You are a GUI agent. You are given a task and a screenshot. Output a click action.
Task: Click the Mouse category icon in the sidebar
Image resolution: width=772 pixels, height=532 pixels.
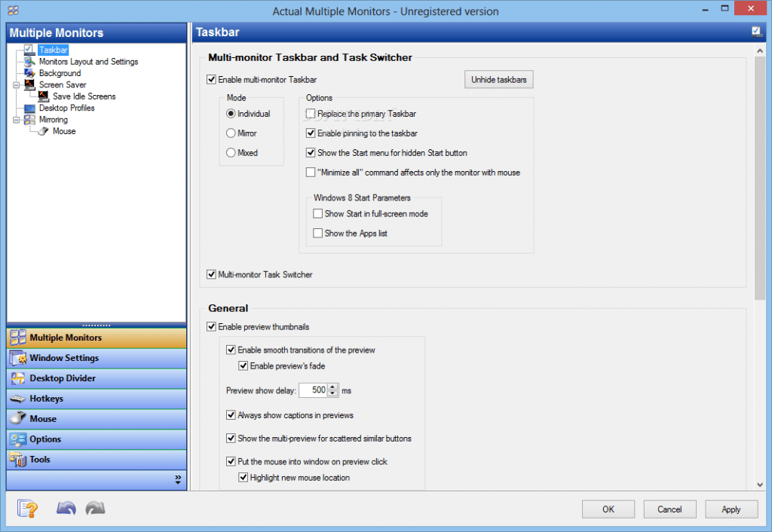16,419
